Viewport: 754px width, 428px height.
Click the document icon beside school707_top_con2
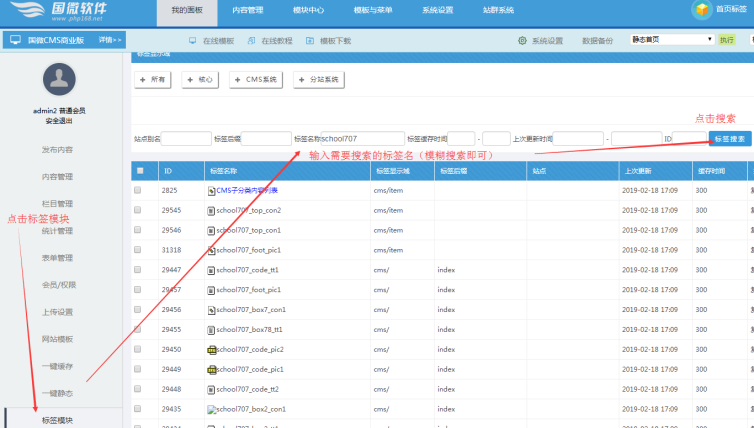pos(211,210)
